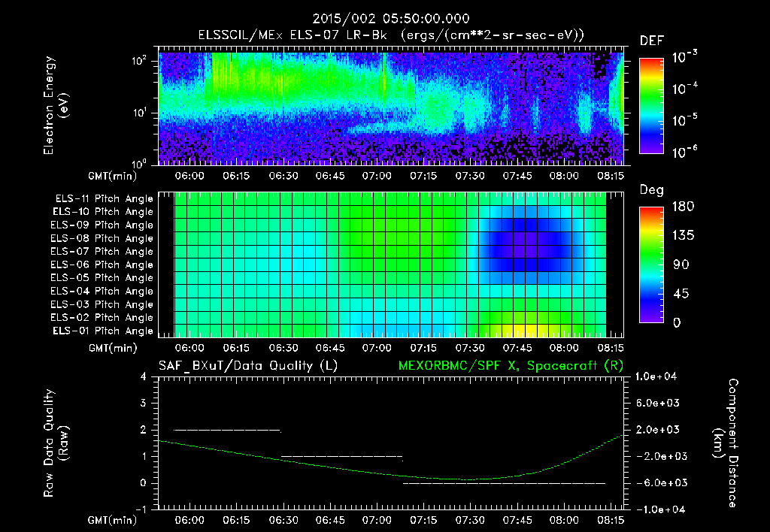Screen dimensions: 770x532
Task: Click the 'Electron Energy (eV)' axis label
Action: pos(56,105)
